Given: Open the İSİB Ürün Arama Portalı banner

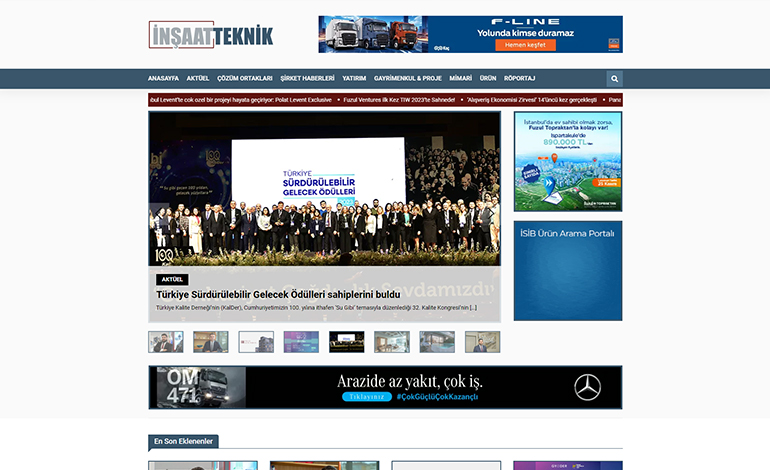Looking at the screenshot, I should pyautogui.click(x=567, y=270).
